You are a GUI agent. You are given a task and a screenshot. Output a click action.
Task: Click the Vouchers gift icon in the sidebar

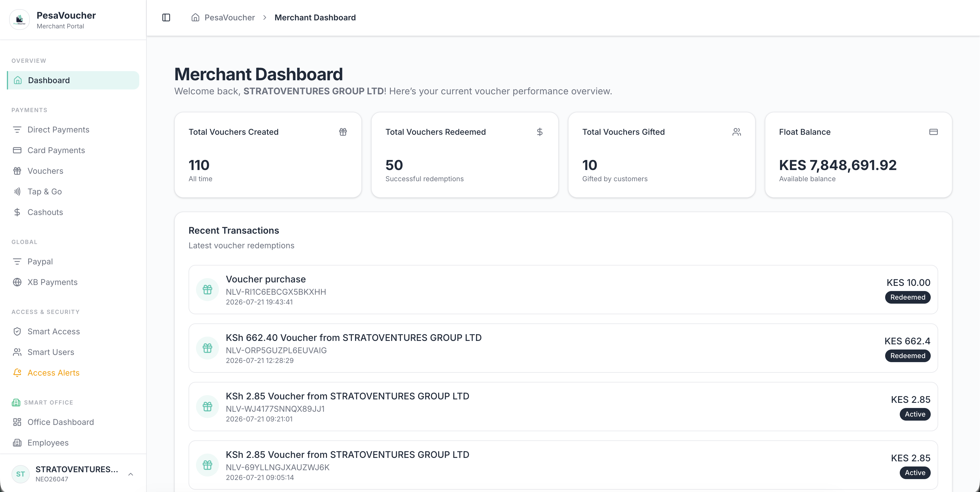[x=17, y=171]
